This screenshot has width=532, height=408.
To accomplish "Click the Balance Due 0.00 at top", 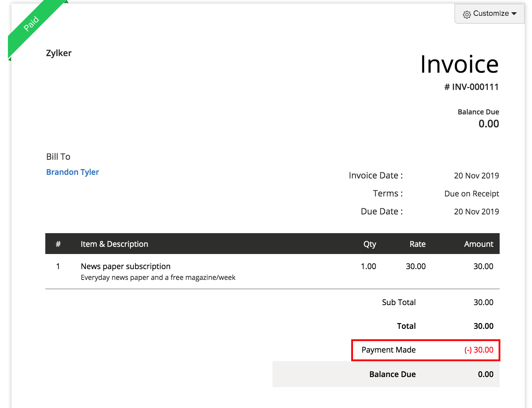I will 489,124.
